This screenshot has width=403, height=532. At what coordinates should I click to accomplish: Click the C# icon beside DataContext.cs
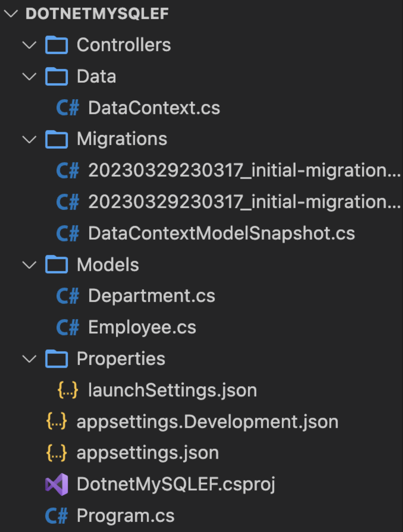coord(67,108)
